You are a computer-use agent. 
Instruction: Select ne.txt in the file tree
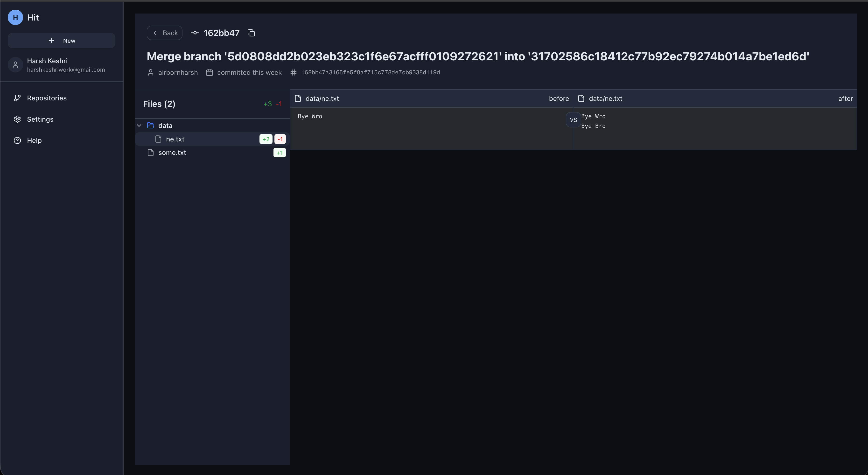(175, 139)
